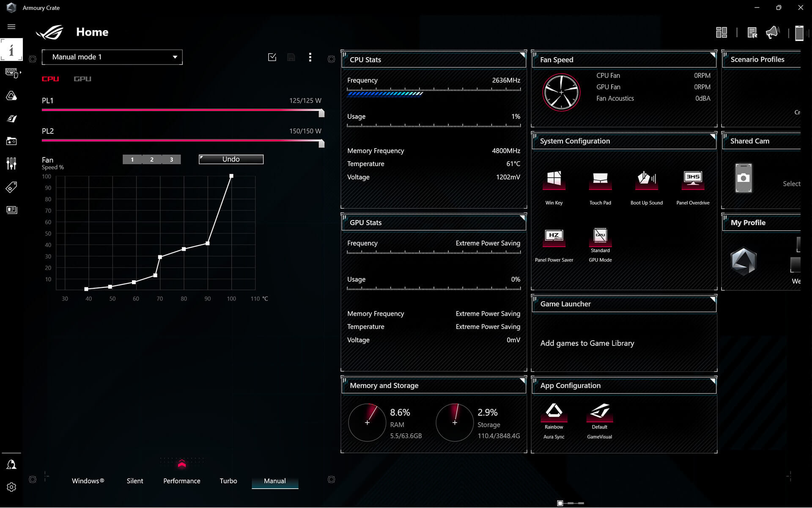Click the Undo button in fan curve editor
This screenshot has height=508, width=812.
(231, 159)
